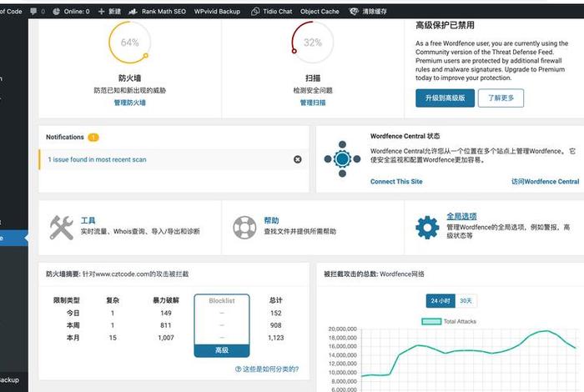Click the 升级到高级版 button
The width and height of the screenshot is (584, 392).
point(445,98)
